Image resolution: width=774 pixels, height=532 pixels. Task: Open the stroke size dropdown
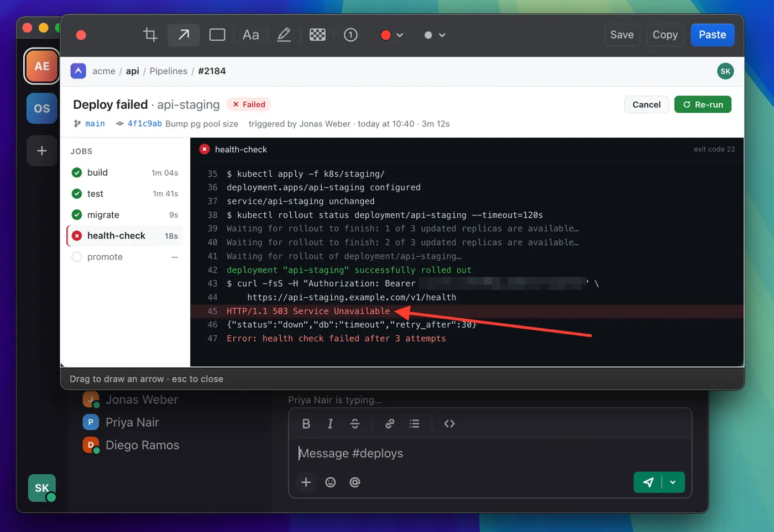pos(435,35)
